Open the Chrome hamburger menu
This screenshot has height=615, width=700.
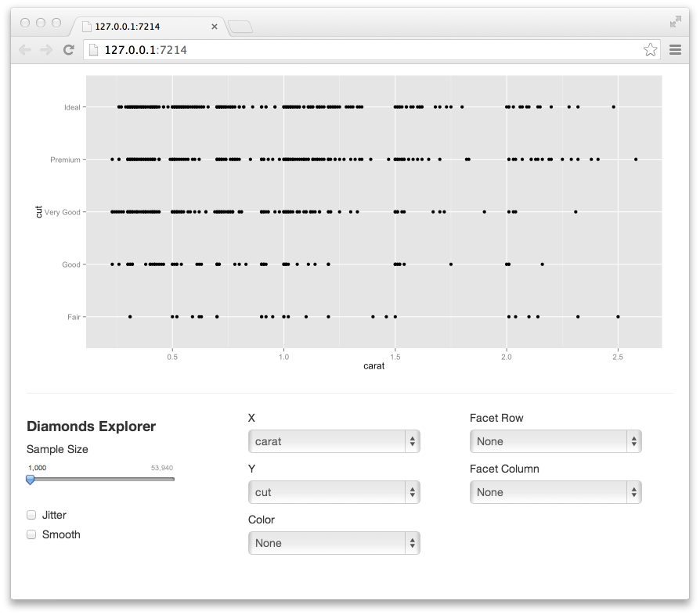click(676, 50)
